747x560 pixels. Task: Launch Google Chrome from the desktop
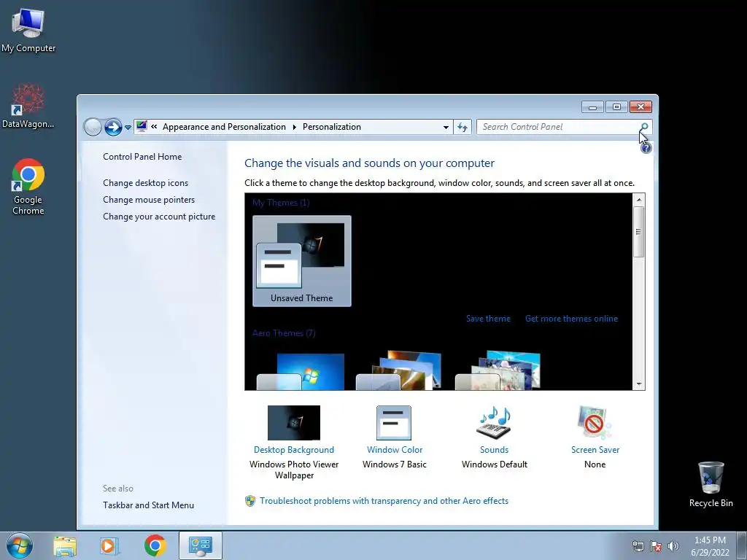click(28, 187)
